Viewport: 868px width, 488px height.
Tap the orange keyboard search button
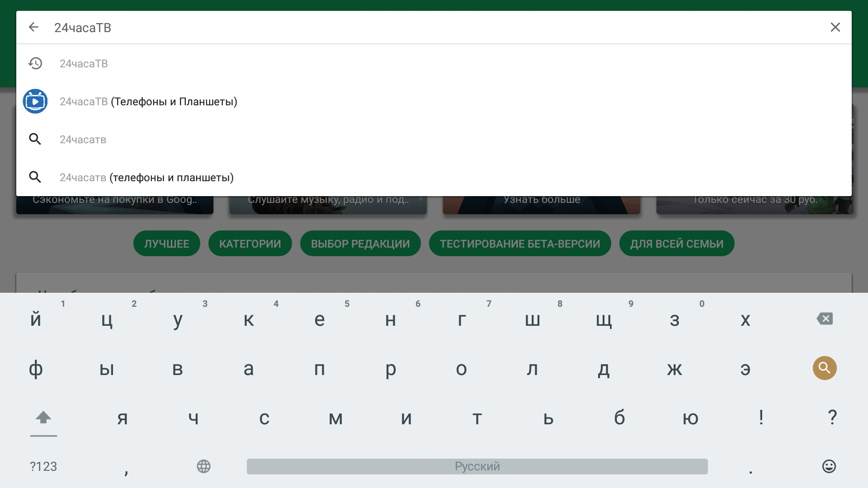point(825,368)
